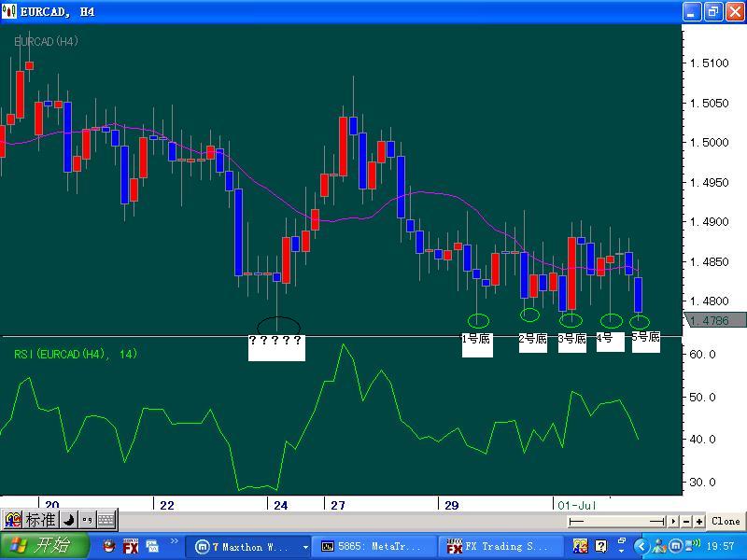Open IME soft keyboard icon

click(106, 520)
